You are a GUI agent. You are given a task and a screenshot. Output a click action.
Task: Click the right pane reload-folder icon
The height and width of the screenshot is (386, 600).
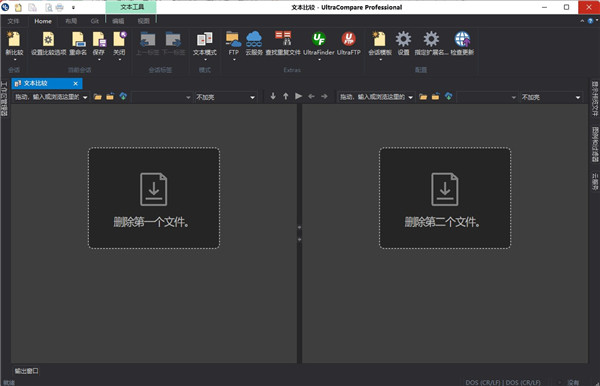pyautogui.click(x=435, y=97)
